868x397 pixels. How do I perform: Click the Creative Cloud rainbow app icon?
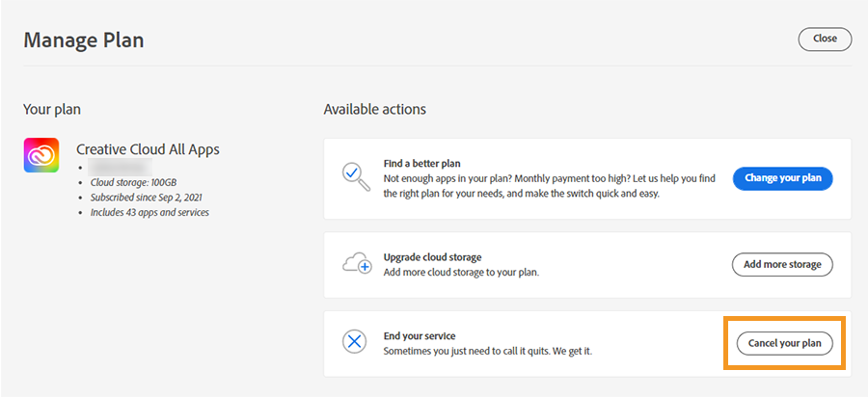click(x=41, y=155)
